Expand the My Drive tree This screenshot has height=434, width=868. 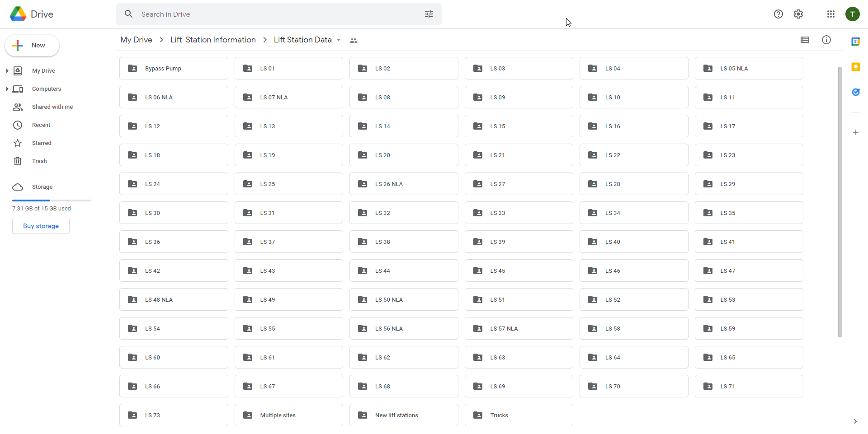[x=7, y=71]
